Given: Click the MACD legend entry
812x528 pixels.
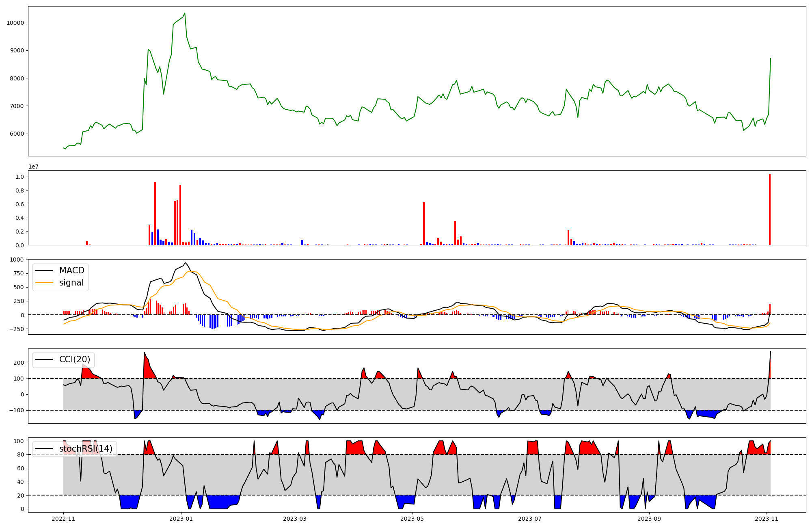Looking at the screenshot, I should click(x=71, y=270).
